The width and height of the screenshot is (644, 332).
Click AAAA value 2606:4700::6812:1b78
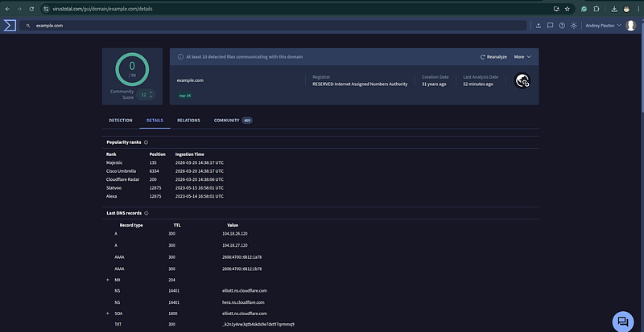coord(242,269)
